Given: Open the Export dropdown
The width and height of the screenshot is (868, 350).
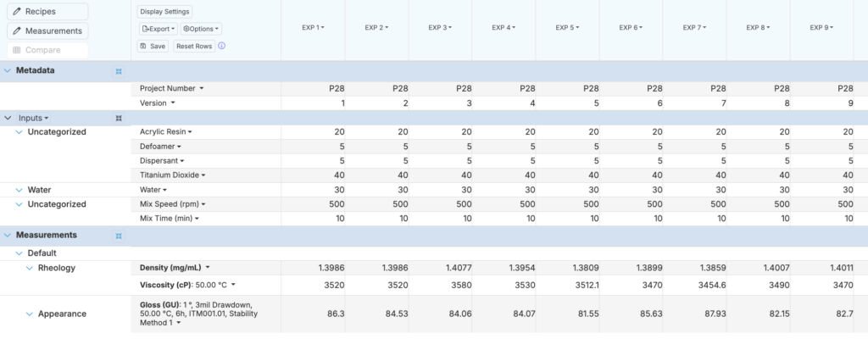Looking at the screenshot, I should tap(159, 29).
